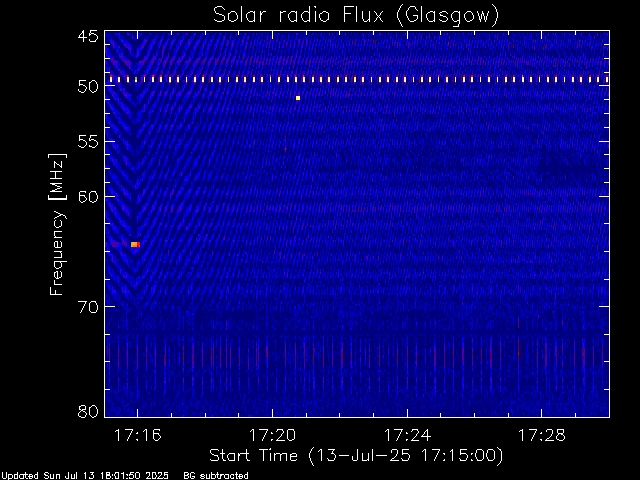The width and height of the screenshot is (640, 480).
Task: Click the 80 frequency tick label
Action: [88, 411]
